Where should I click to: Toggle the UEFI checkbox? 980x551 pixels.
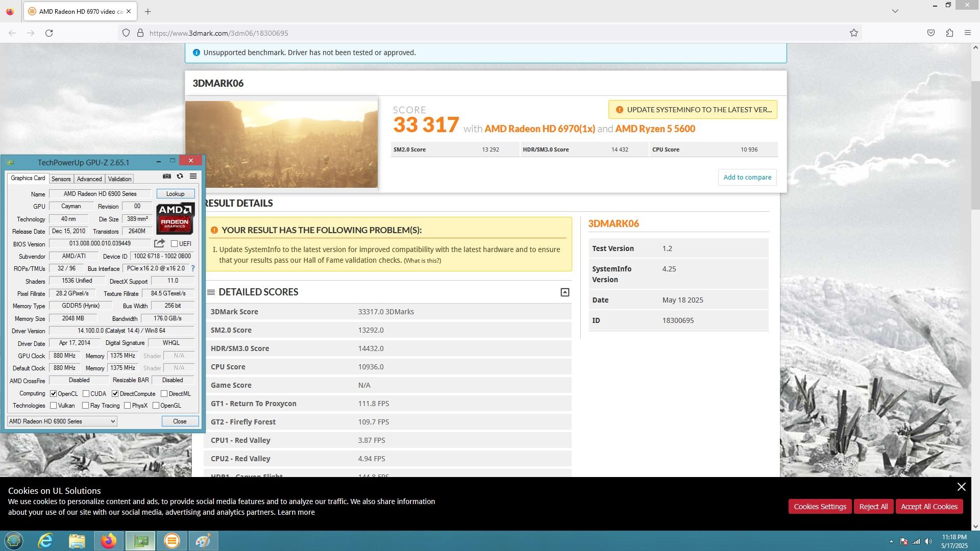tap(175, 244)
